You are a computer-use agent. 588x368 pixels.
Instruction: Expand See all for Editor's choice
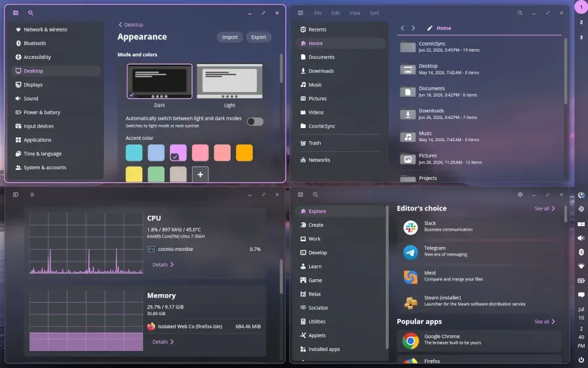pos(544,209)
